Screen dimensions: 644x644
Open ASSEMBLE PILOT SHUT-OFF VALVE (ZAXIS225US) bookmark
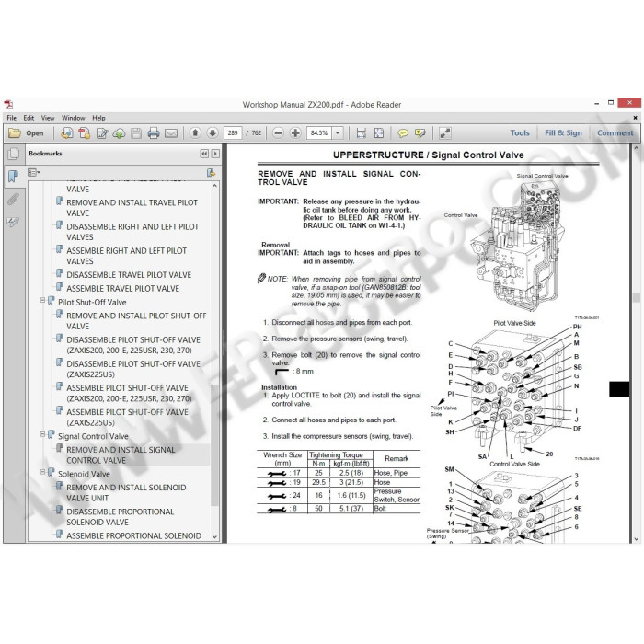127,418
